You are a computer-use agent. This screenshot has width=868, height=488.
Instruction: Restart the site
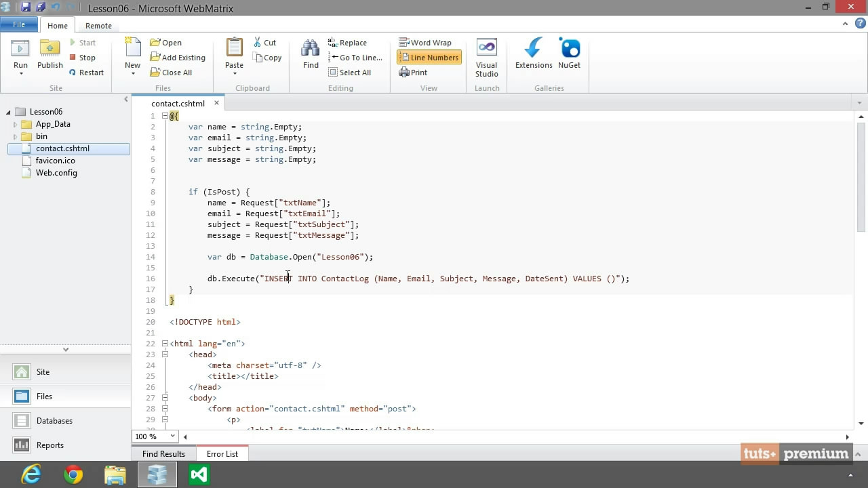click(x=86, y=73)
